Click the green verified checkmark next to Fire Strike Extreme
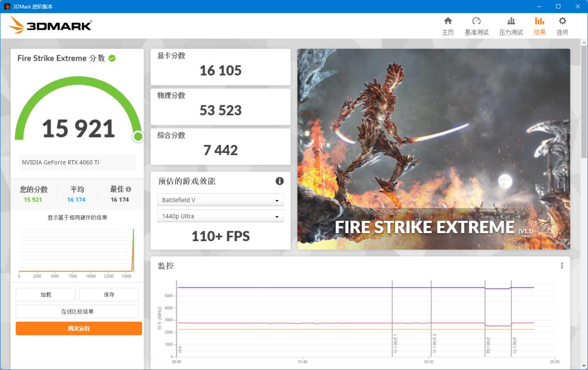Viewport: 588px width, 370px height. (112, 58)
